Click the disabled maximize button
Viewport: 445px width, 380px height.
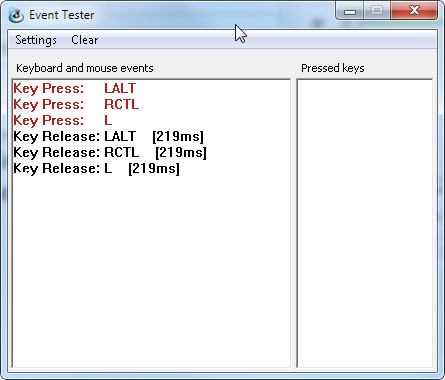point(377,11)
